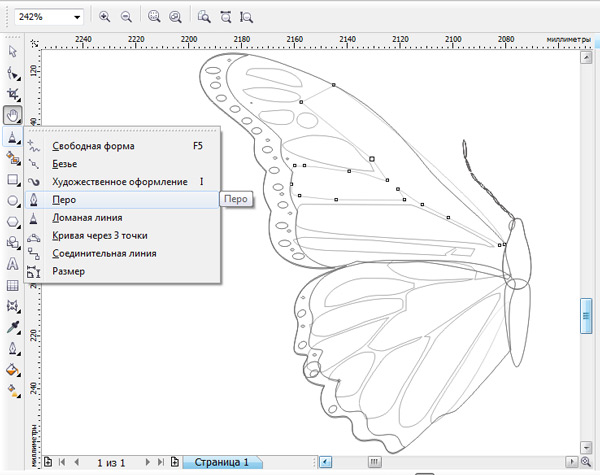
Task: Open the 242% zoom level dropdown
Action: pyautogui.click(x=77, y=17)
